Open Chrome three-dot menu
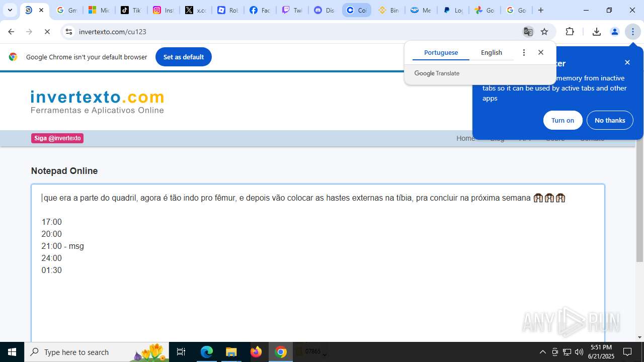This screenshot has height=362, width=644. (633, 32)
